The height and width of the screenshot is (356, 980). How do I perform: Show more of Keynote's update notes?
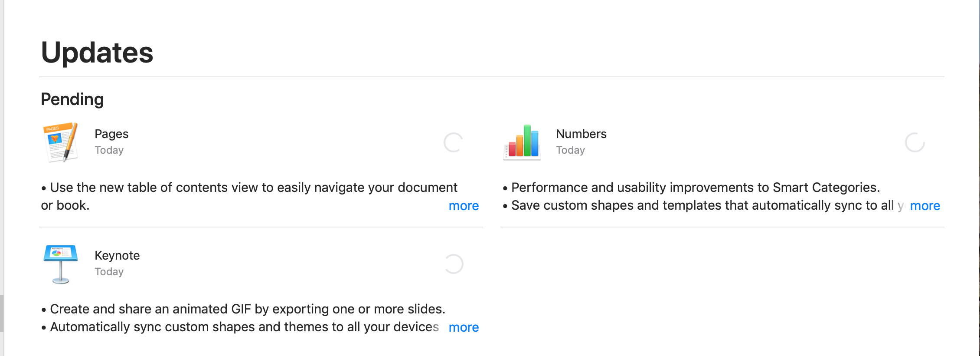coord(464,327)
